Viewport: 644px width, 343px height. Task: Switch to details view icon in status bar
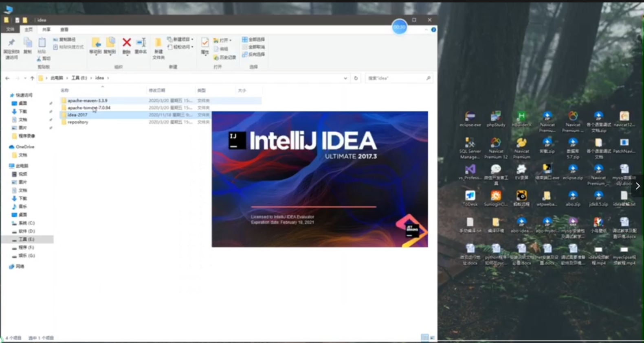[424, 337]
